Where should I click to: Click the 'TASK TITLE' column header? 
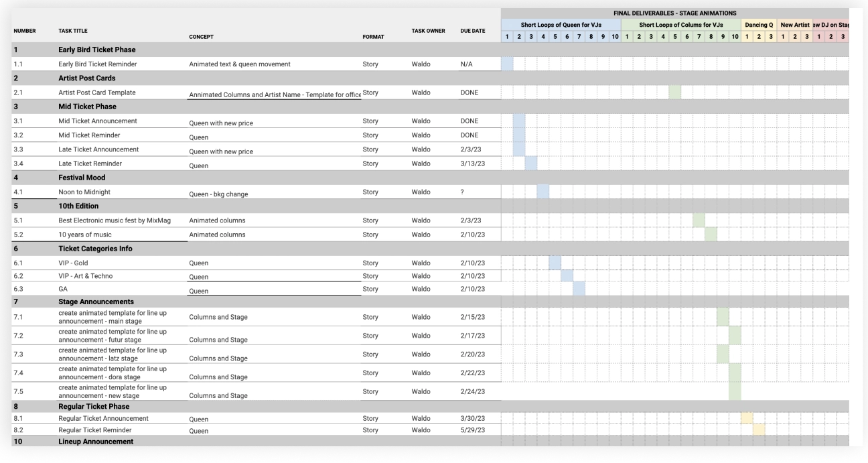click(x=73, y=31)
